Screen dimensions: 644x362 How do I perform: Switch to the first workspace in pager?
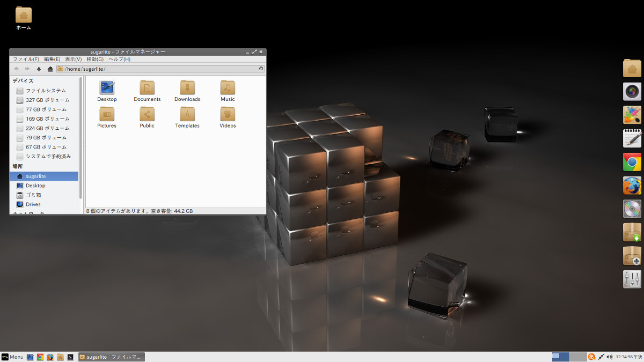[560, 357]
